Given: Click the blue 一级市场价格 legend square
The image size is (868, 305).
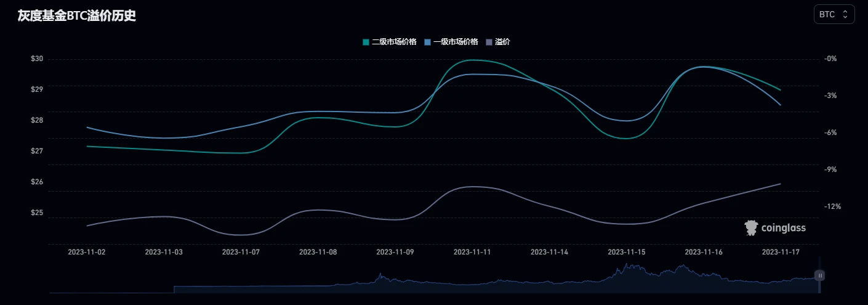Looking at the screenshot, I should tap(428, 42).
